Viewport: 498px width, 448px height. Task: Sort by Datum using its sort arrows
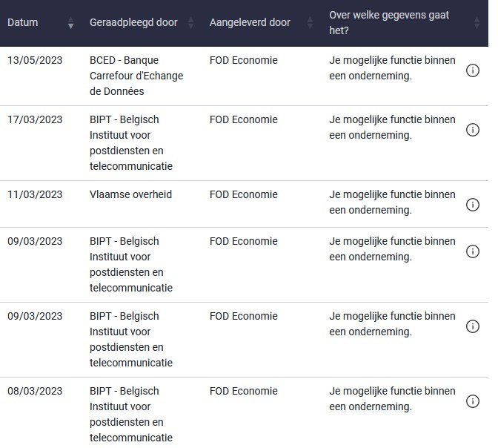[x=70, y=23]
